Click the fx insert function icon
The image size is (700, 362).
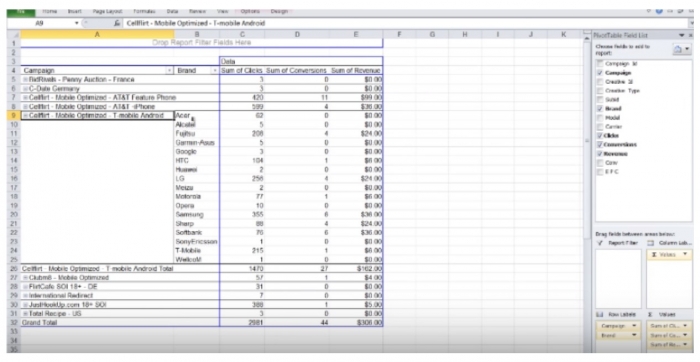[x=117, y=23]
